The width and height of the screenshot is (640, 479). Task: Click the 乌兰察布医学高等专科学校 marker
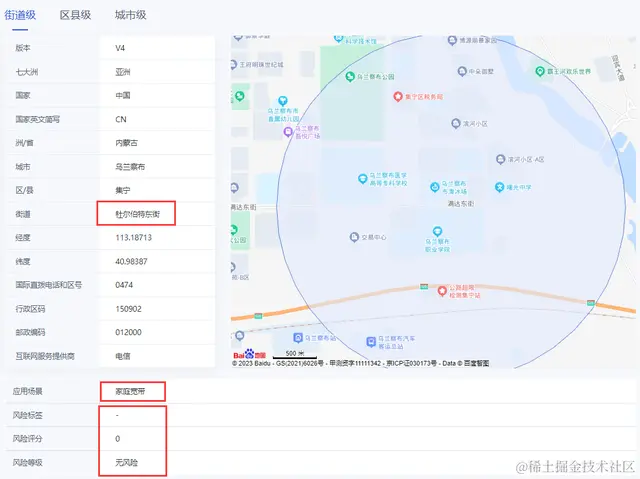(x=362, y=179)
